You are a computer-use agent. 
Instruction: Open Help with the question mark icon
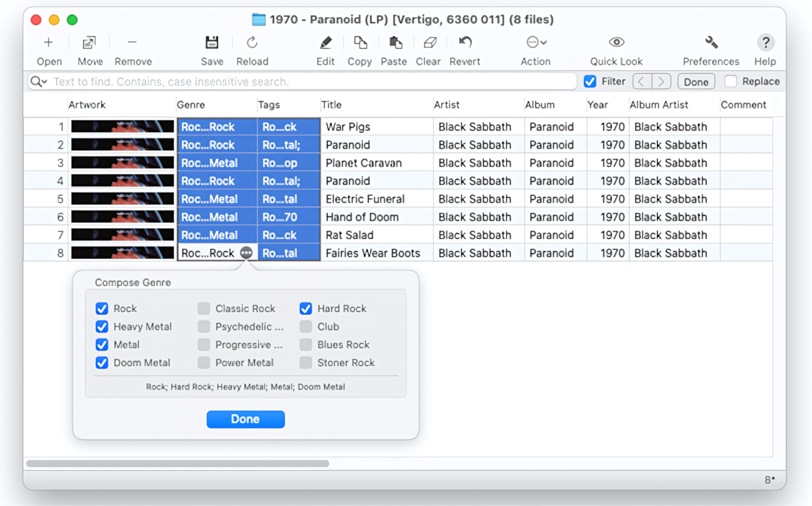click(765, 43)
